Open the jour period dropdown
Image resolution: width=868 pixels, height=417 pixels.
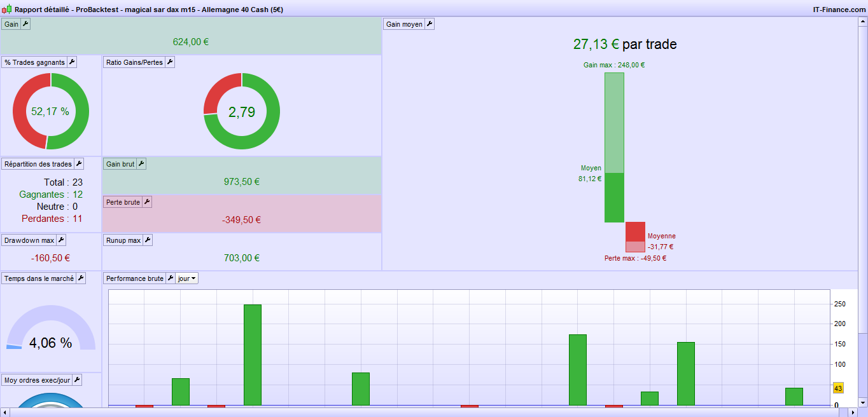[x=187, y=278]
